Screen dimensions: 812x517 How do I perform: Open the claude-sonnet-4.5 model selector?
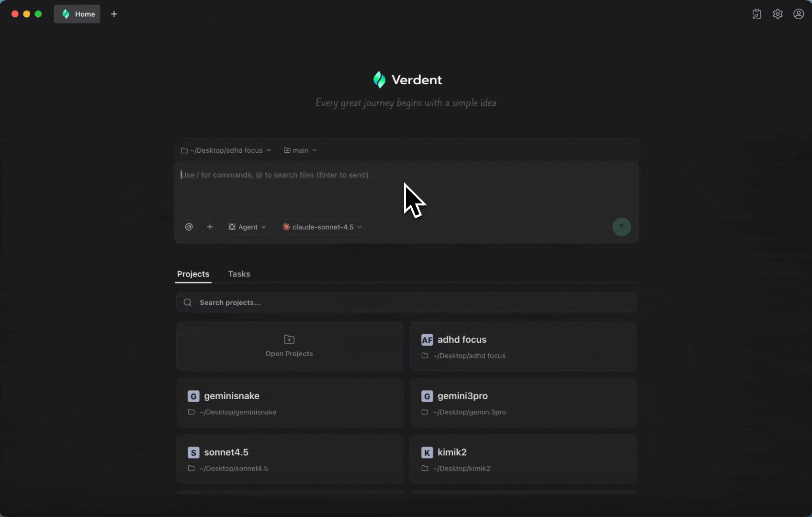[x=322, y=227]
